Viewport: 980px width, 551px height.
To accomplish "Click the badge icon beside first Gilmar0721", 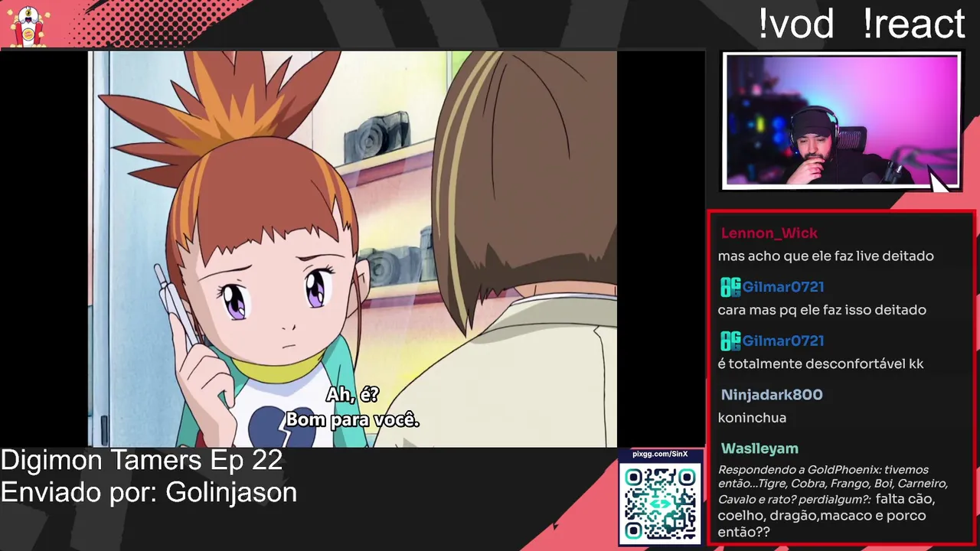I will [x=730, y=287].
